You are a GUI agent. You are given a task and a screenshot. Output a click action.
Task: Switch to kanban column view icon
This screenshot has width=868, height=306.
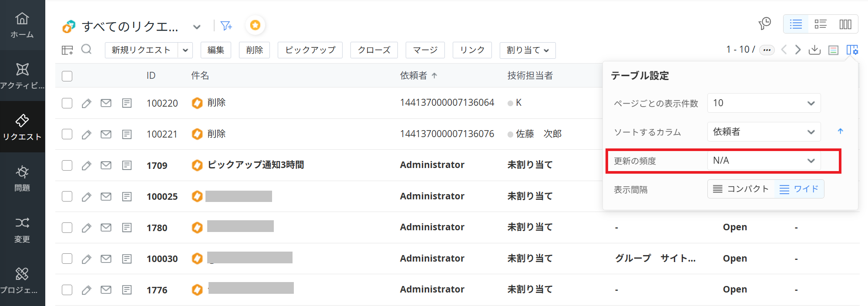pos(845,24)
